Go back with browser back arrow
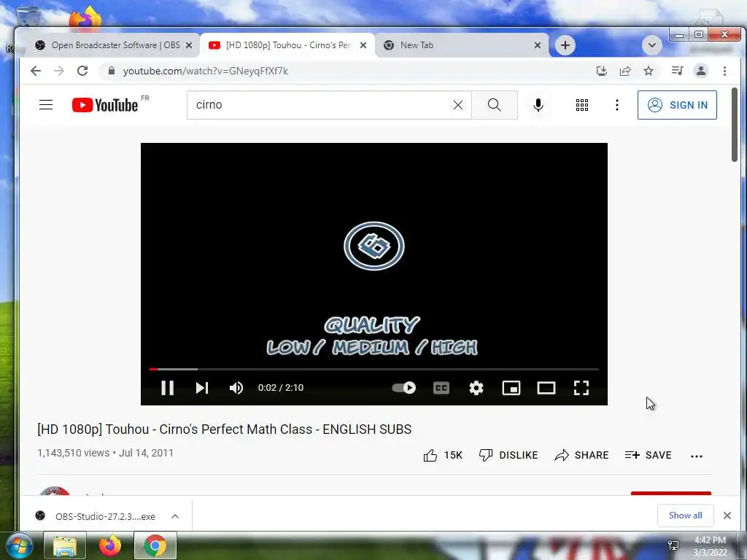Screen dimensions: 747x560 coord(36,71)
